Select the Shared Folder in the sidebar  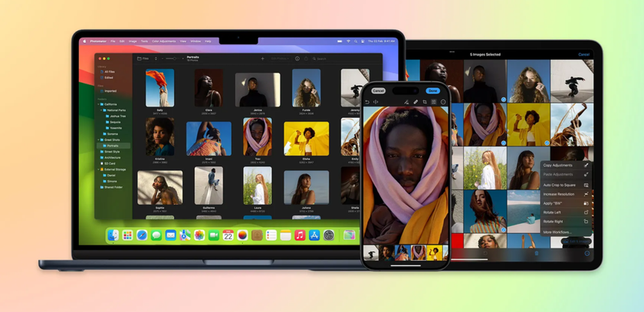point(113,187)
